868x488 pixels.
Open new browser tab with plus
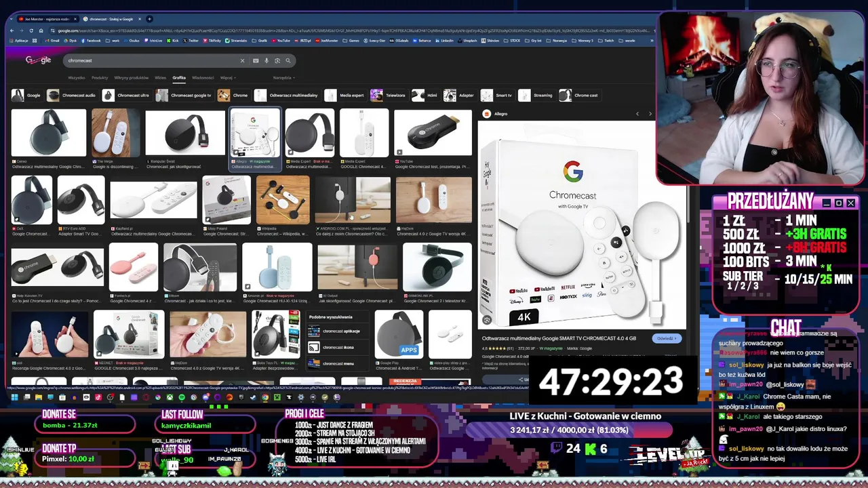(150, 18)
